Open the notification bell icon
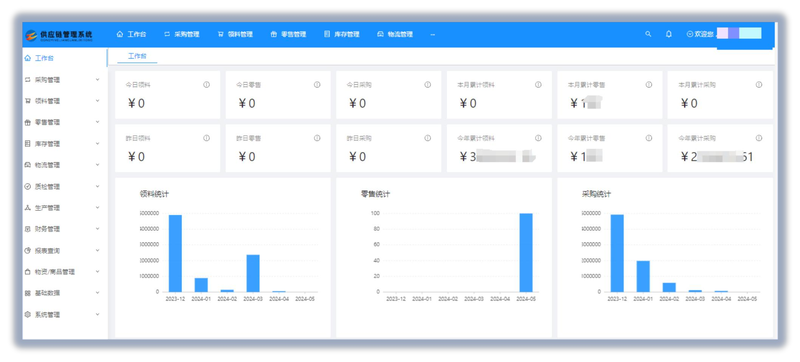The image size is (800, 362). tap(669, 34)
